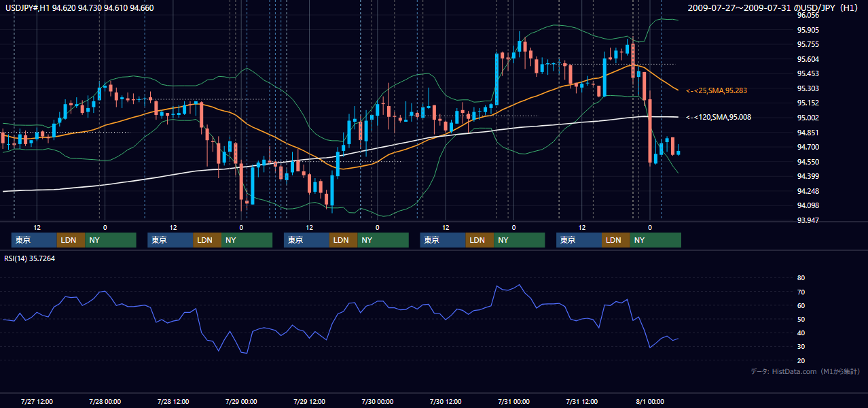The height and width of the screenshot is (408, 868).
Task: Click price axis label 95.604
Action: 807,59
